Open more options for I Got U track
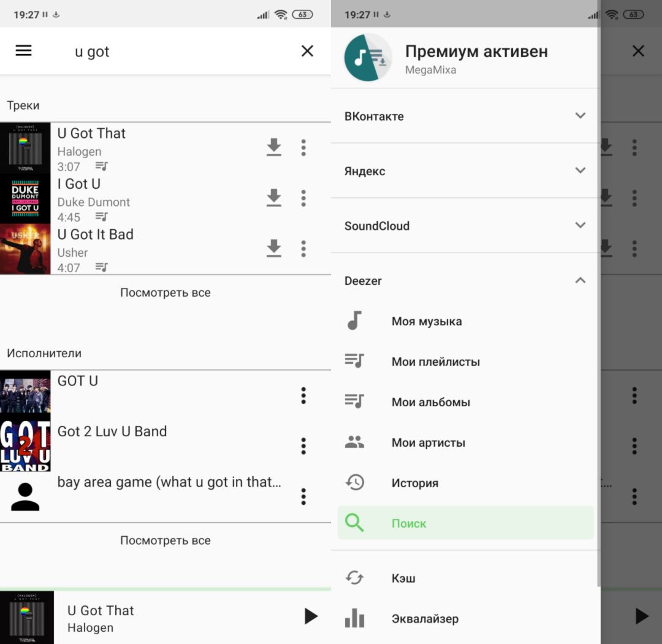 point(303,199)
